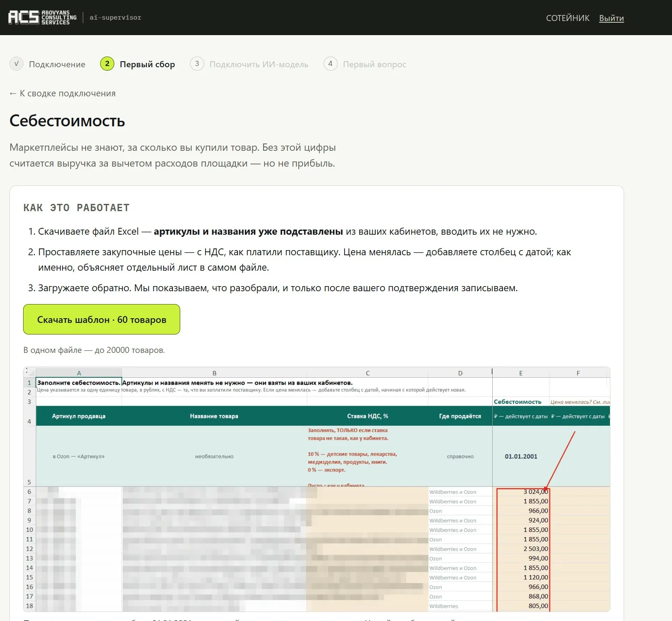Screen dimensions: 672x621
Task: Switch to the "Подключить ИИ-модель" step
Action: coord(249,64)
